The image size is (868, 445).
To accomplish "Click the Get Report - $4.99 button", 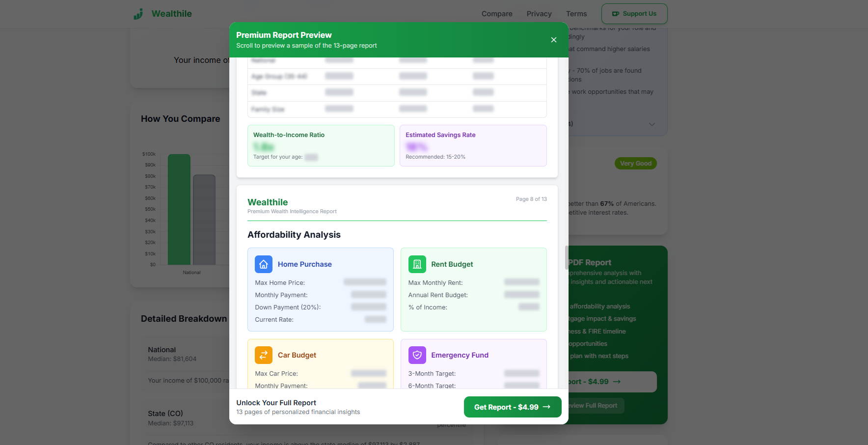I will tap(513, 407).
